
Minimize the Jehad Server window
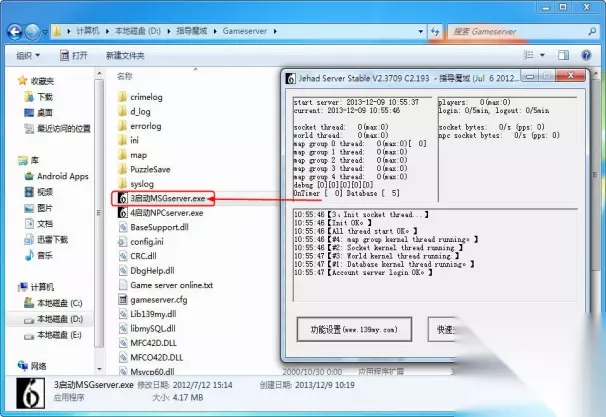click(530, 77)
